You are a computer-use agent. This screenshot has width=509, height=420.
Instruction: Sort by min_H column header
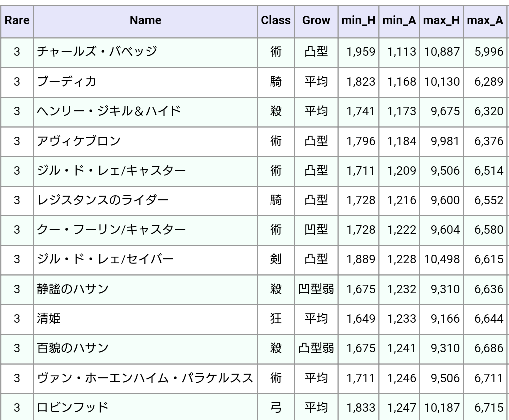[x=358, y=21]
